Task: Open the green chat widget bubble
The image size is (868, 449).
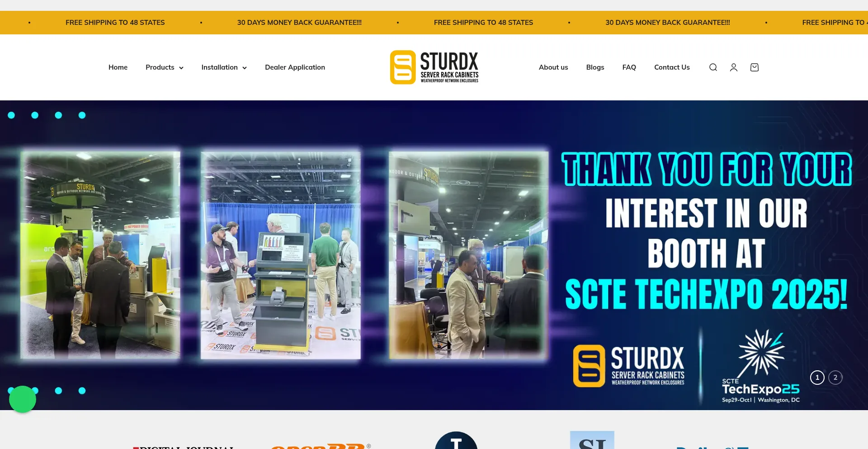Action: pos(22,399)
